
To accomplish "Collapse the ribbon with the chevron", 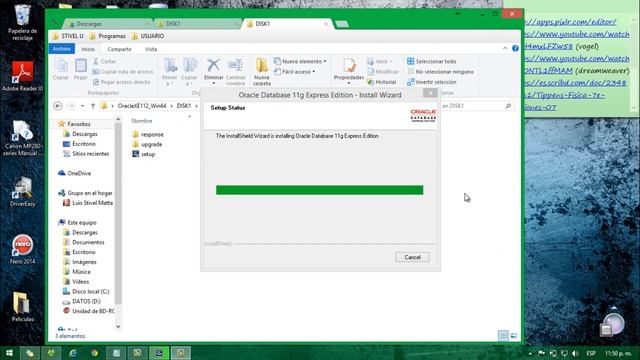I will tap(505, 49).
